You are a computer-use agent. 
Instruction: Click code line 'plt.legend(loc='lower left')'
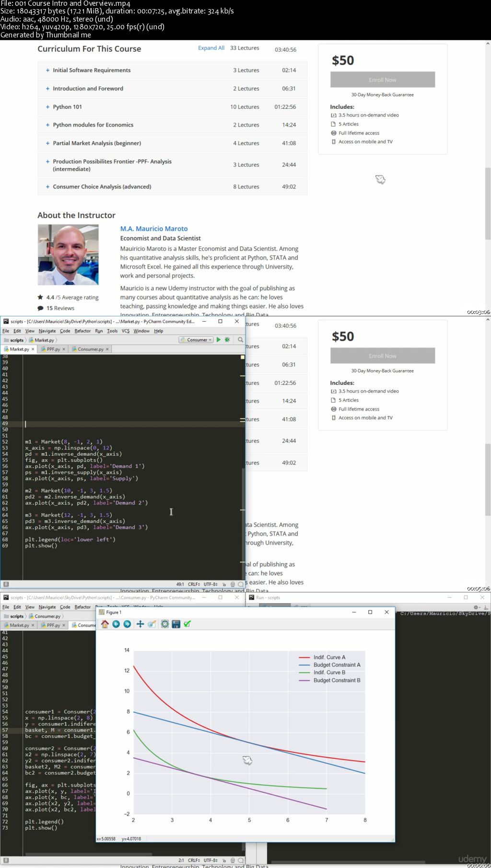click(70, 539)
